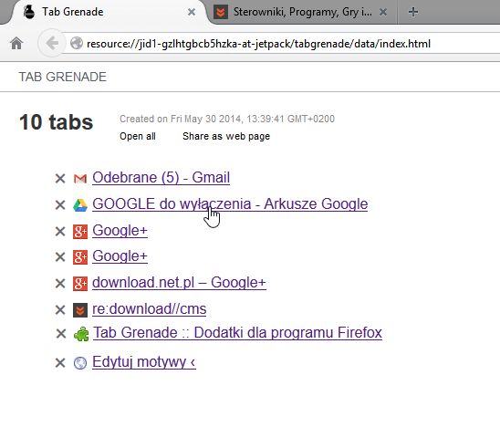Viewport: 500px width, 448px height.
Task: Click the Firefox home icon
Action: (16, 44)
